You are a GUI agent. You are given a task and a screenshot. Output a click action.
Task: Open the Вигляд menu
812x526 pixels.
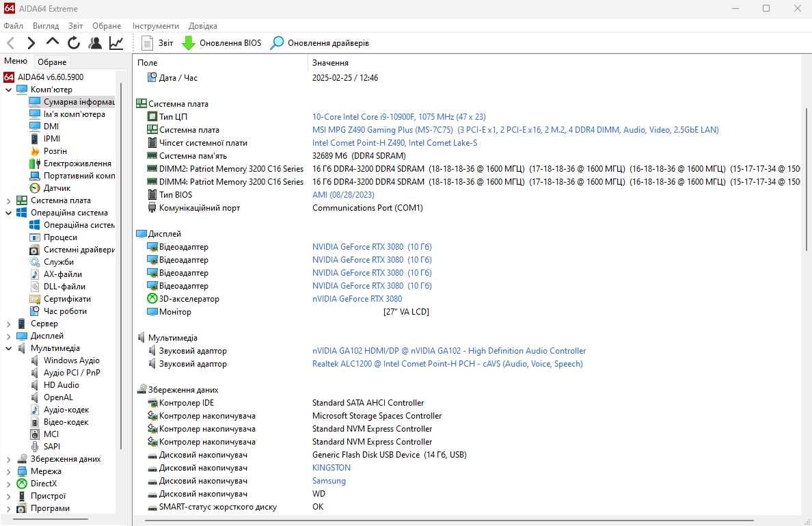[x=46, y=26]
